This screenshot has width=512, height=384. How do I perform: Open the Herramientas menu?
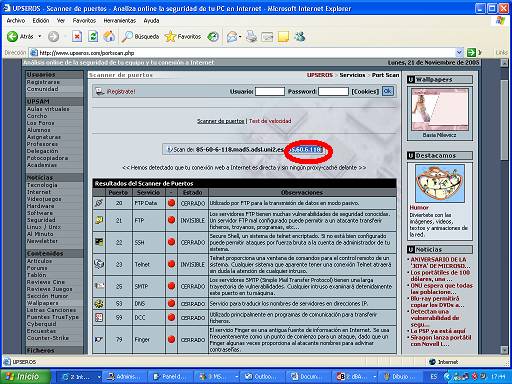[x=120, y=21]
